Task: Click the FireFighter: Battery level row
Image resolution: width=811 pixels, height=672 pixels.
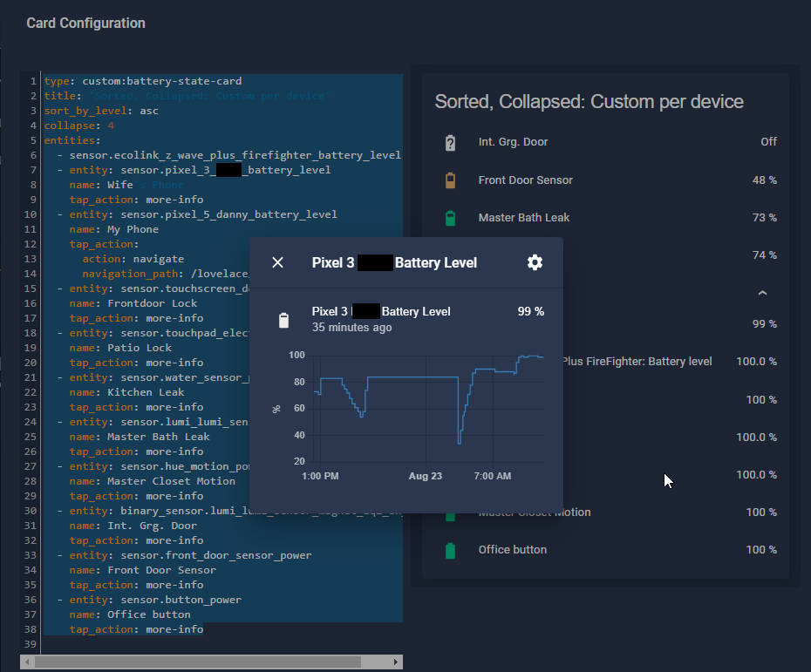Action: [x=669, y=362]
